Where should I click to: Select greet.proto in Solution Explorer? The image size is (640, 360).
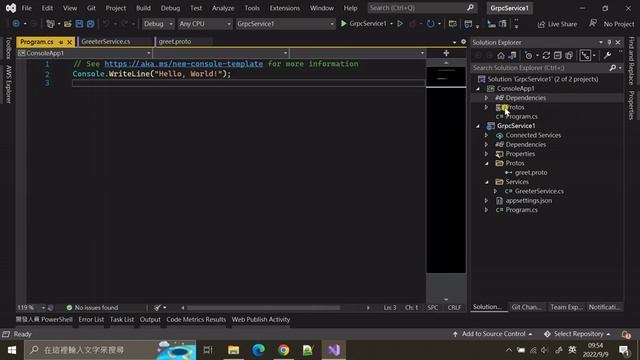(x=531, y=173)
